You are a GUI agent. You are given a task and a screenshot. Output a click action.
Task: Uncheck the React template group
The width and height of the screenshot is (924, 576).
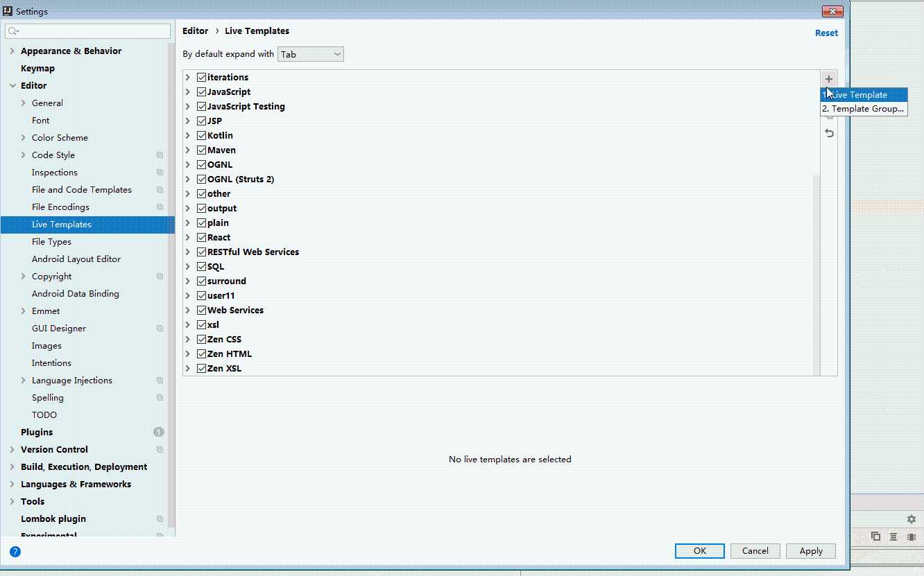(x=201, y=237)
